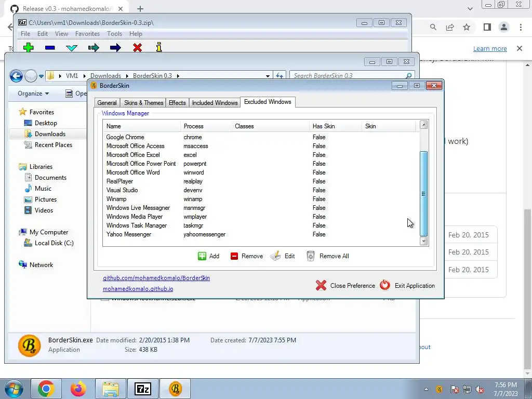
Task: Click the Search BorderSkin 0.3 field
Action: (352, 76)
